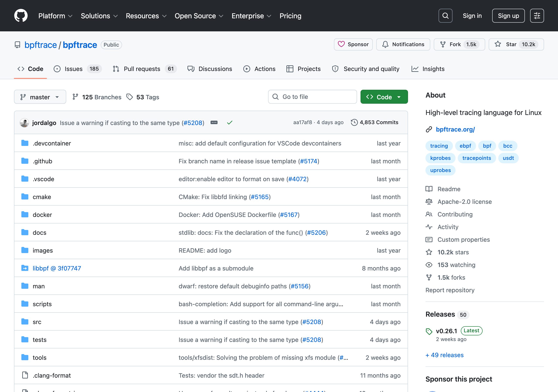558x392 pixels.
Task: Click the commit history clock icon
Action: click(x=354, y=122)
